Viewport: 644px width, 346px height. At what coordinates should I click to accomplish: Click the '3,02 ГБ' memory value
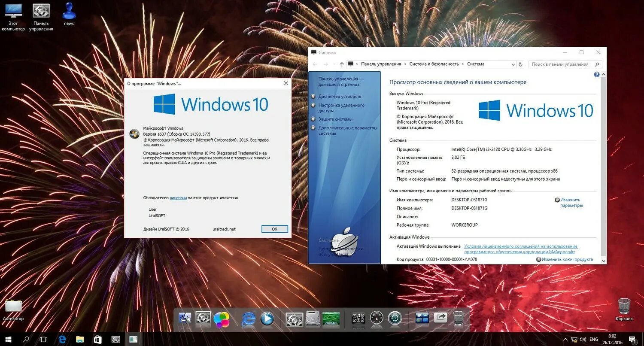[x=459, y=158]
